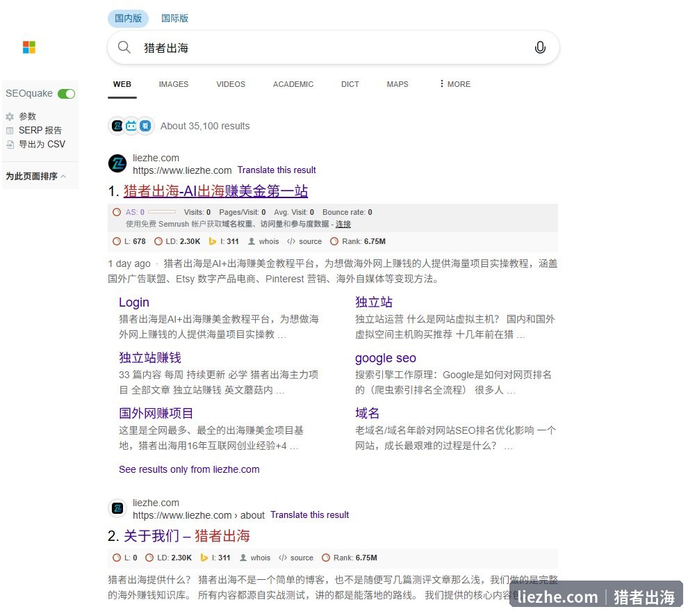The image size is (688, 616).
Task: Open the 国外网赚项目 sitelink
Action: click(x=156, y=413)
